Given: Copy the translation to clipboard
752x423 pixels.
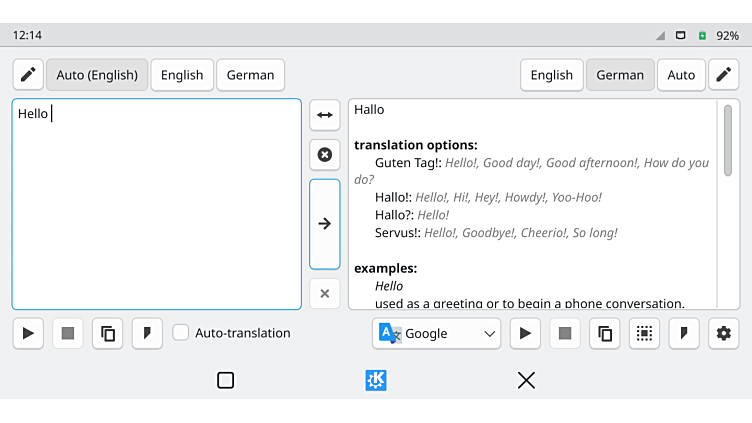Looking at the screenshot, I should point(604,333).
